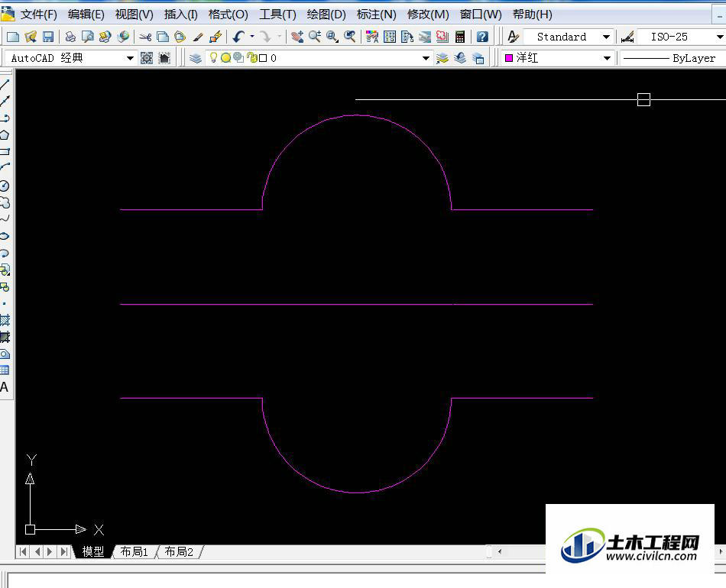Select the Spline tool in draw toolbar
The width and height of the screenshot is (726, 588).
5,219
